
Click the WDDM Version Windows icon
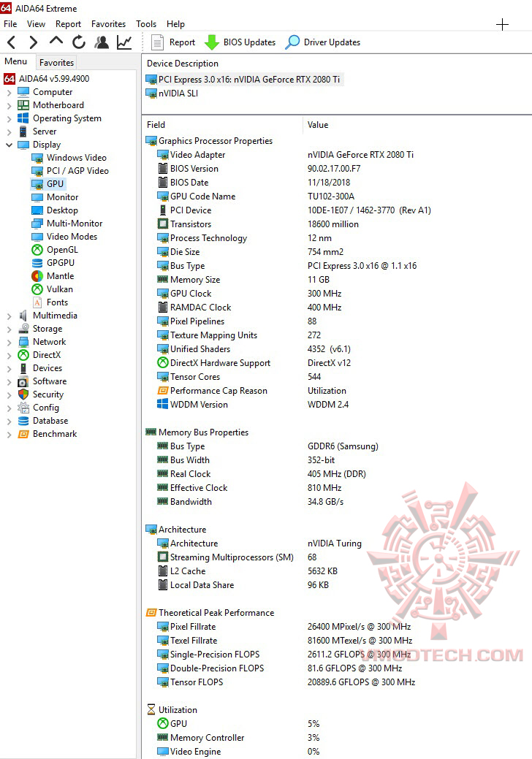click(163, 404)
